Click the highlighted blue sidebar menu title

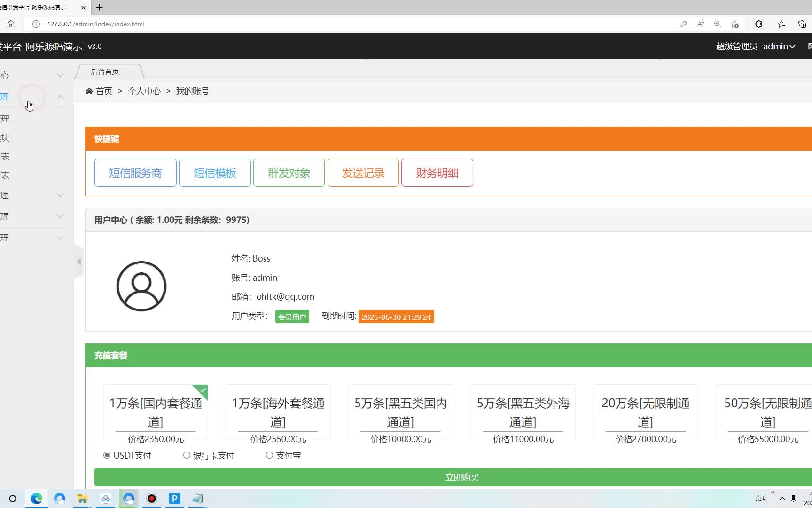point(5,97)
